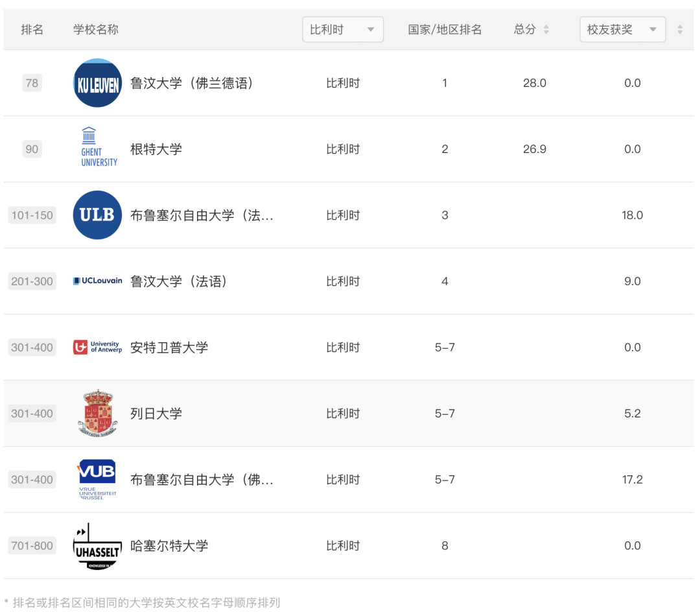Screen dimensions: 700x612
Task: Click total score 28.0
Action: (534, 83)
